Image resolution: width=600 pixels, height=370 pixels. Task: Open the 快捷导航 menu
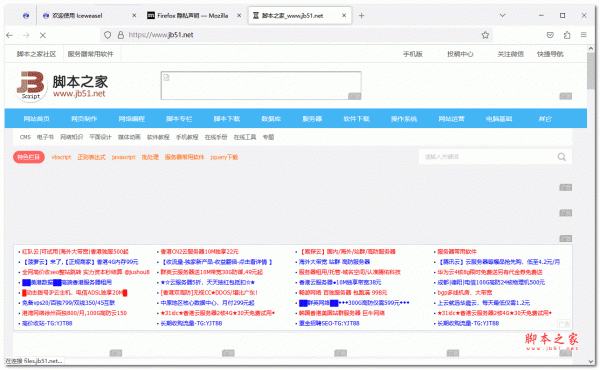click(x=550, y=54)
